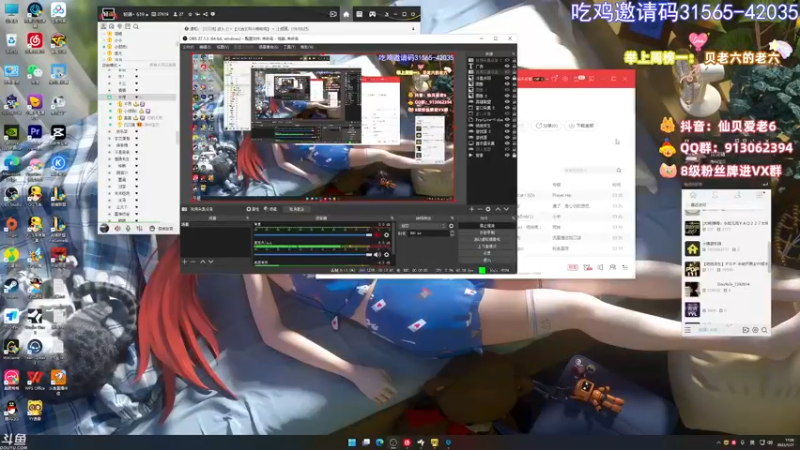This screenshot has width=800, height=450.
Task: Open the settings gear in music player title bar
Action: tap(565, 79)
